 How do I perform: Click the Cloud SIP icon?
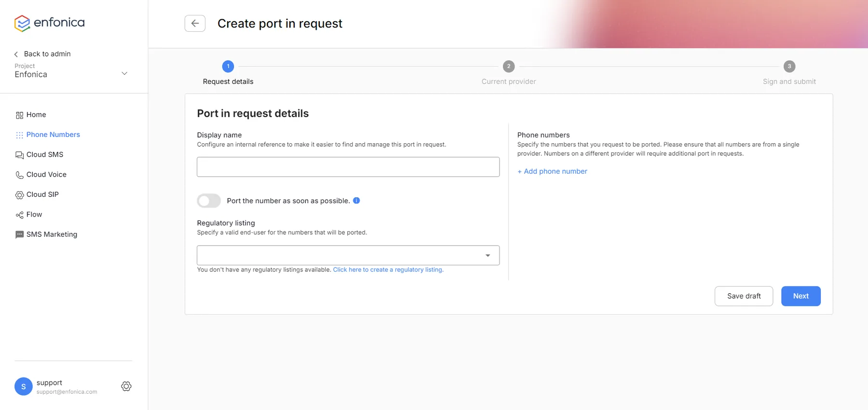click(19, 195)
